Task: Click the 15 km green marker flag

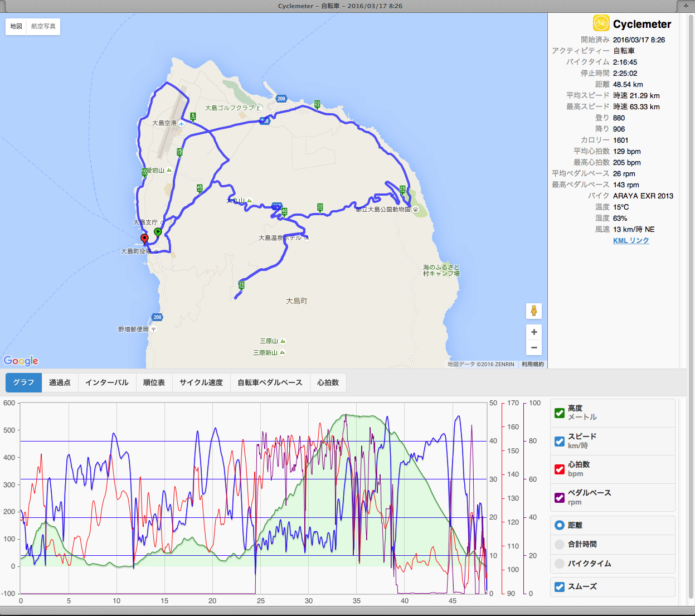Action: (x=179, y=152)
